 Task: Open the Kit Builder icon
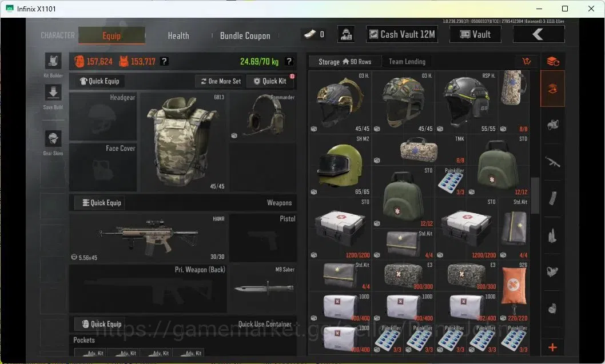(53, 61)
